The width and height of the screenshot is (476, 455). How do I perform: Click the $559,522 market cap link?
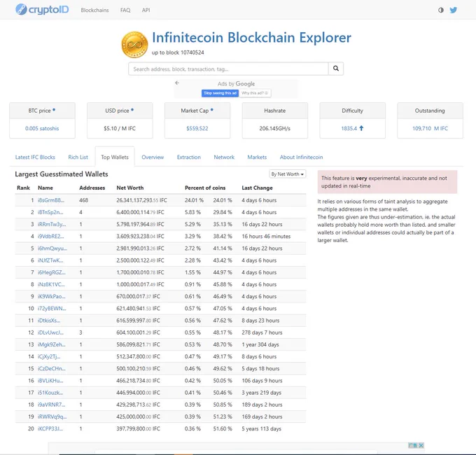coord(197,128)
